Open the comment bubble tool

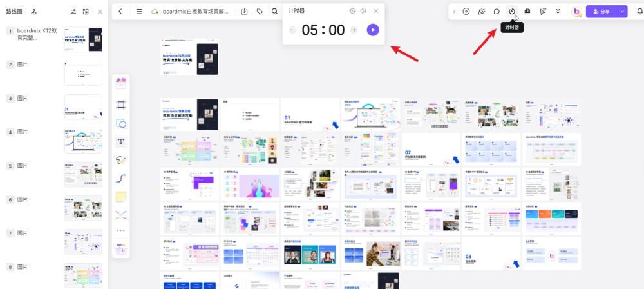pyautogui.click(x=497, y=12)
